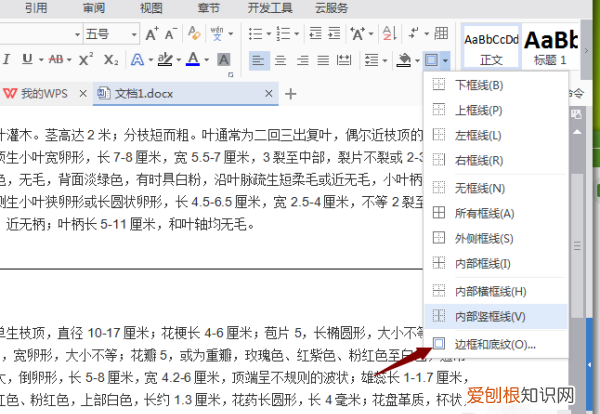Open the 开发工具 ribbon tab

point(270,8)
